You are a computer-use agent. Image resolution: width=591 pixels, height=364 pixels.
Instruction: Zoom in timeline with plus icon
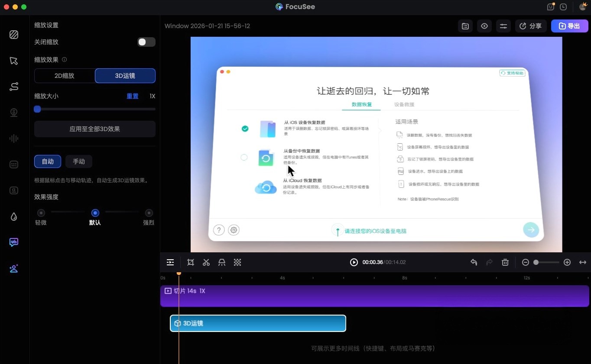pyautogui.click(x=567, y=262)
